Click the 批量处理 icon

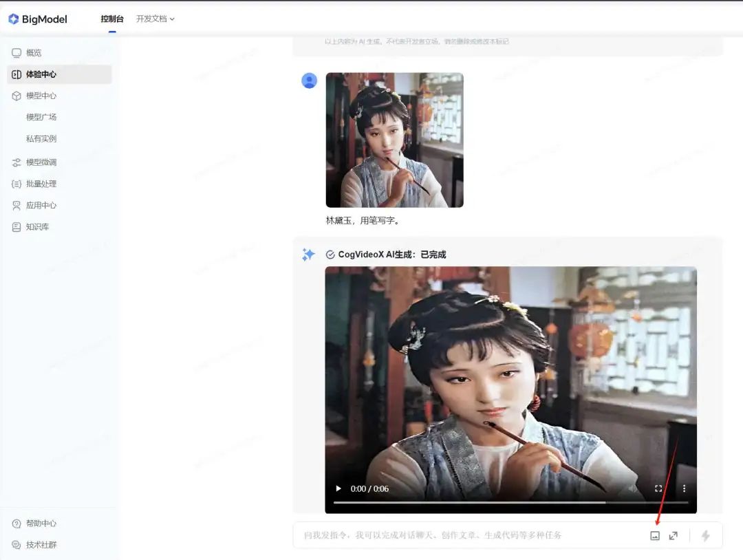17,184
